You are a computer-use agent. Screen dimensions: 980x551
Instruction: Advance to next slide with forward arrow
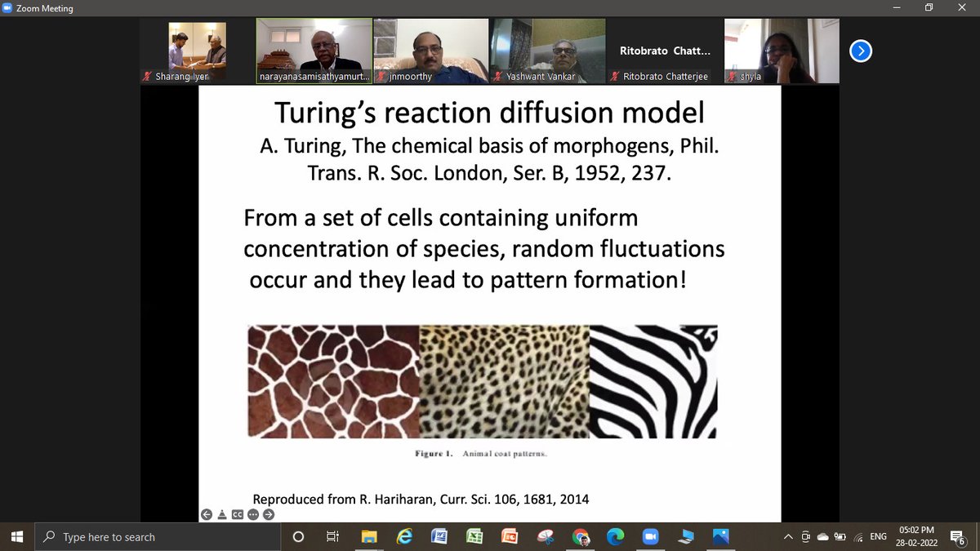[x=269, y=514]
